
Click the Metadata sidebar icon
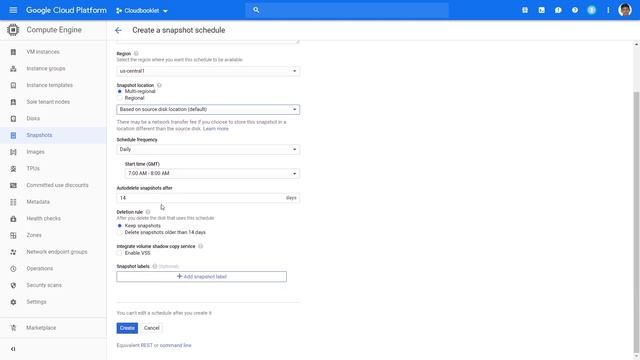(x=13, y=202)
